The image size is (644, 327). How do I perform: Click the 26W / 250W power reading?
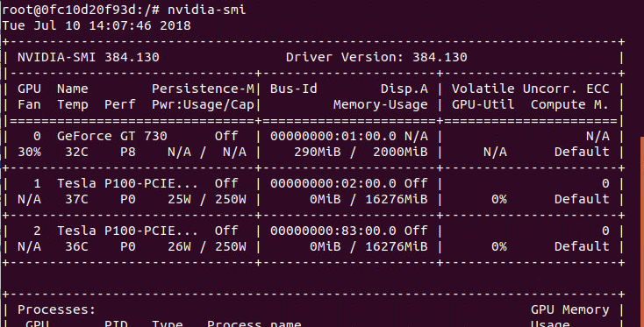(x=207, y=246)
